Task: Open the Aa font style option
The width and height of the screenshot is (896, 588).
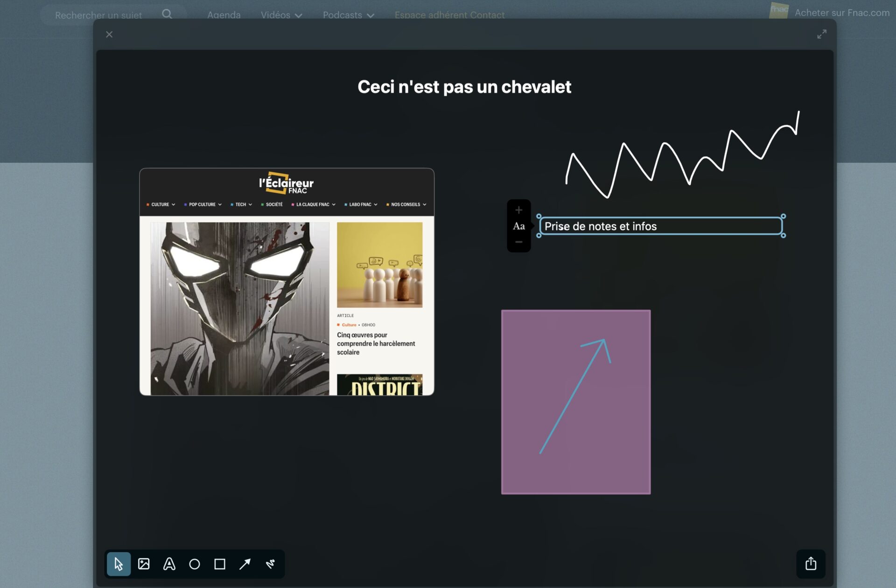Action: click(518, 226)
